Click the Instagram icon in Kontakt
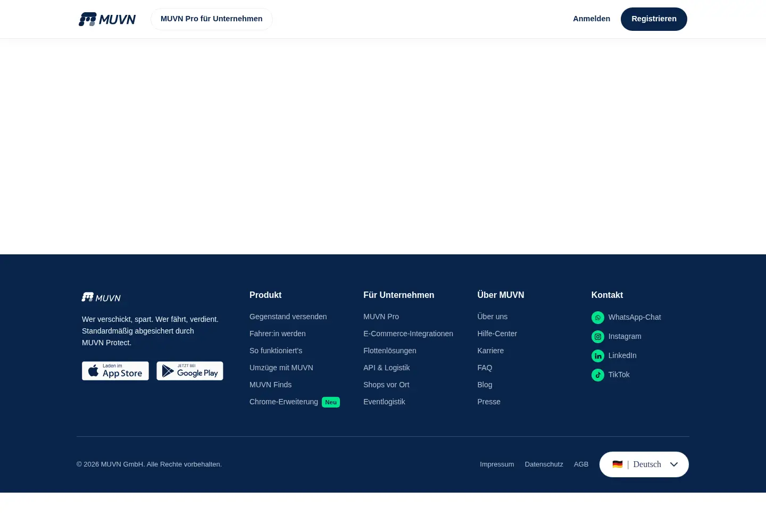 click(598, 337)
